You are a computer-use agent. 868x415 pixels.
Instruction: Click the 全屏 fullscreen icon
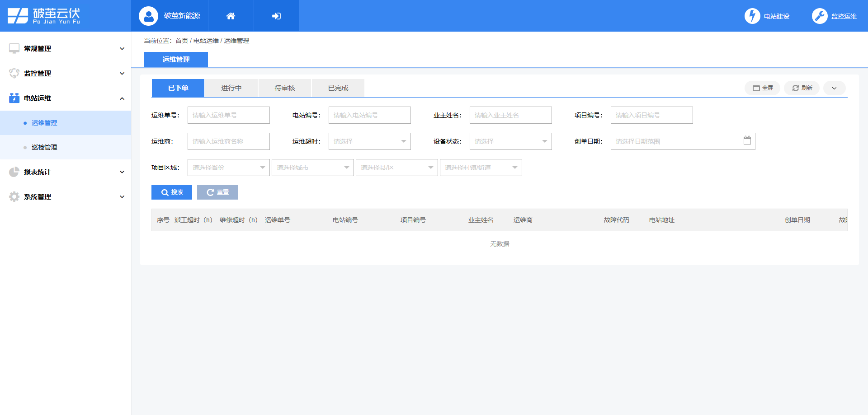tap(757, 88)
